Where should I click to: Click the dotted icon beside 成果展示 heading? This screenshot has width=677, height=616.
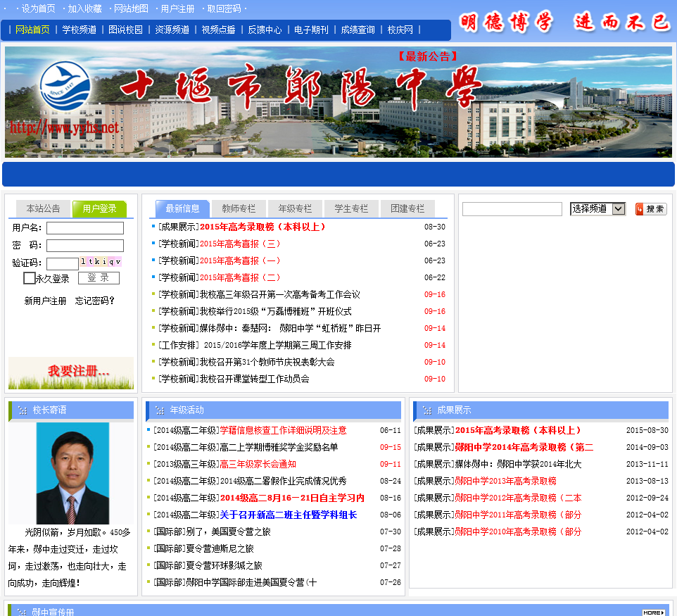427,410
